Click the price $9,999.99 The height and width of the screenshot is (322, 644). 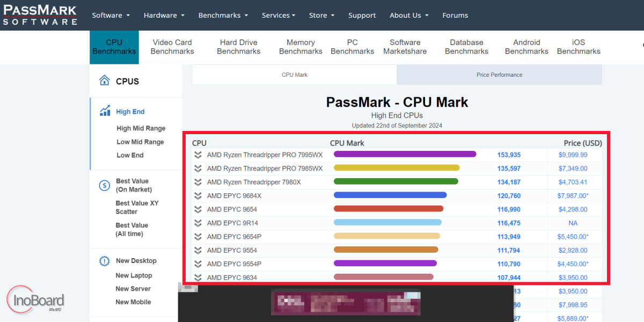coord(573,155)
